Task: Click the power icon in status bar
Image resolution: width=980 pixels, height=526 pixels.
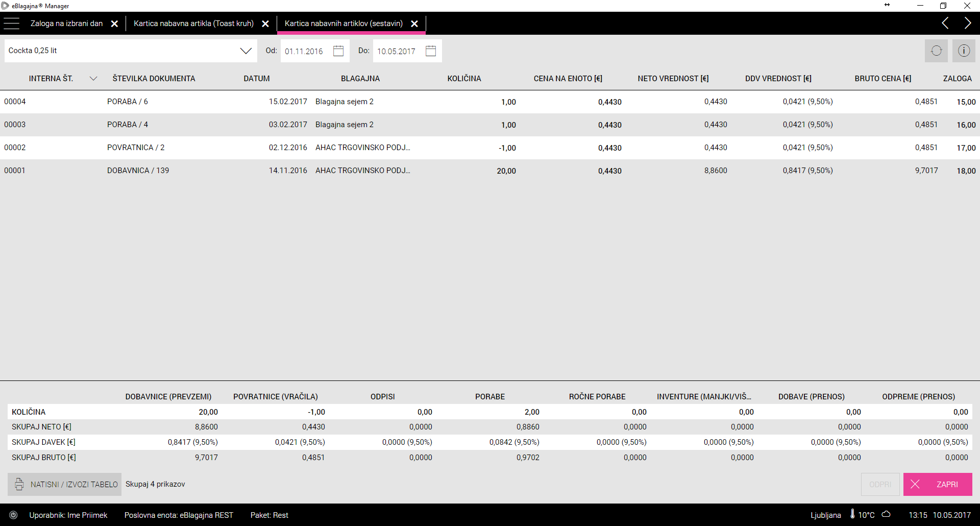Action: [14, 515]
